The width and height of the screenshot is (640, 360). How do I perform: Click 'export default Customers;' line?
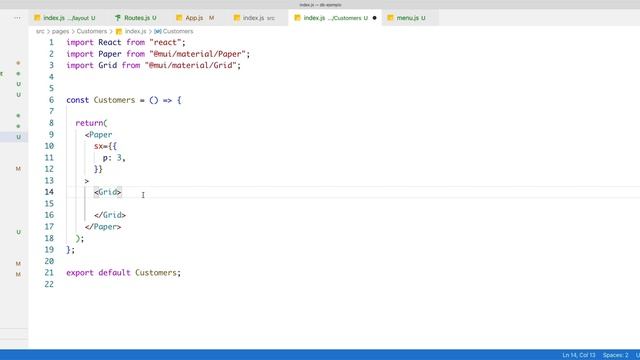coord(123,273)
